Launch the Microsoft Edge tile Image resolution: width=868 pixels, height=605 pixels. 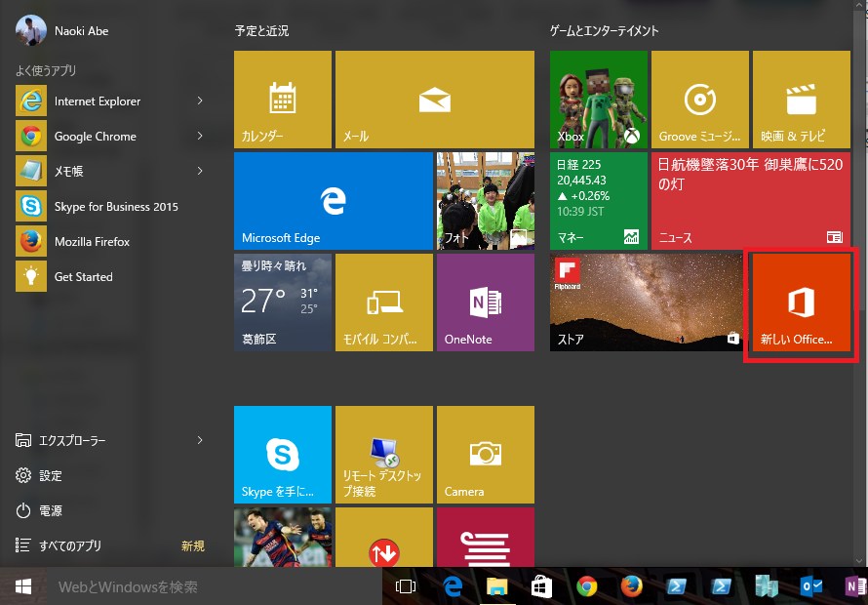point(334,201)
